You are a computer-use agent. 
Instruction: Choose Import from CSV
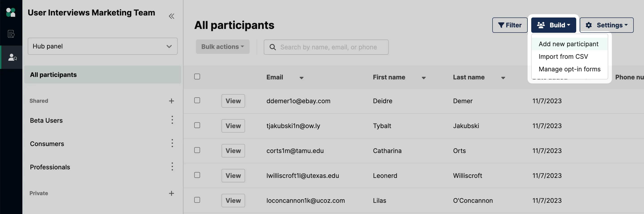click(x=563, y=56)
